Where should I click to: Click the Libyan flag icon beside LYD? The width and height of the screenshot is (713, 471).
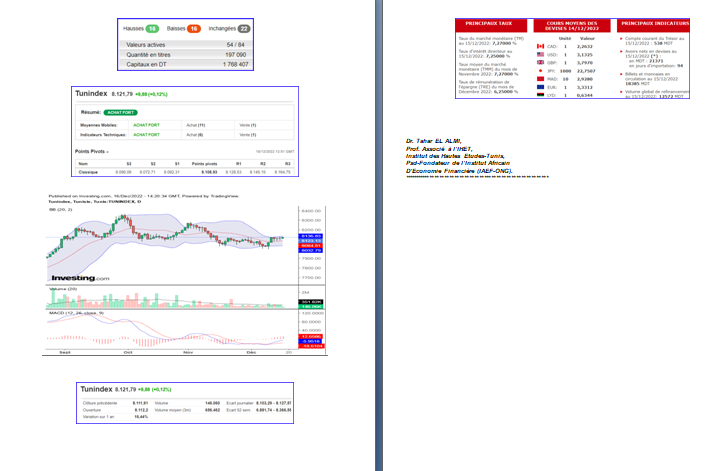[540, 96]
